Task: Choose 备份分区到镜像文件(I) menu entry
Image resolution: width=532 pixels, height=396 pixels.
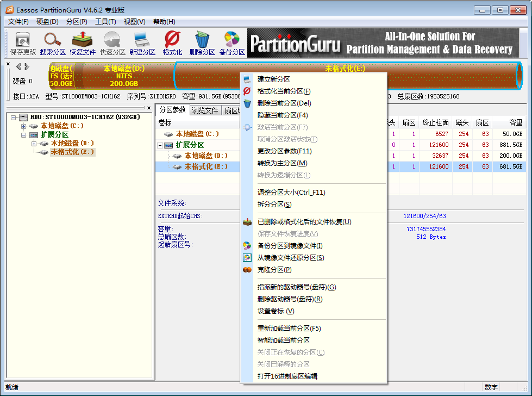Action: [x=314, y=246]
